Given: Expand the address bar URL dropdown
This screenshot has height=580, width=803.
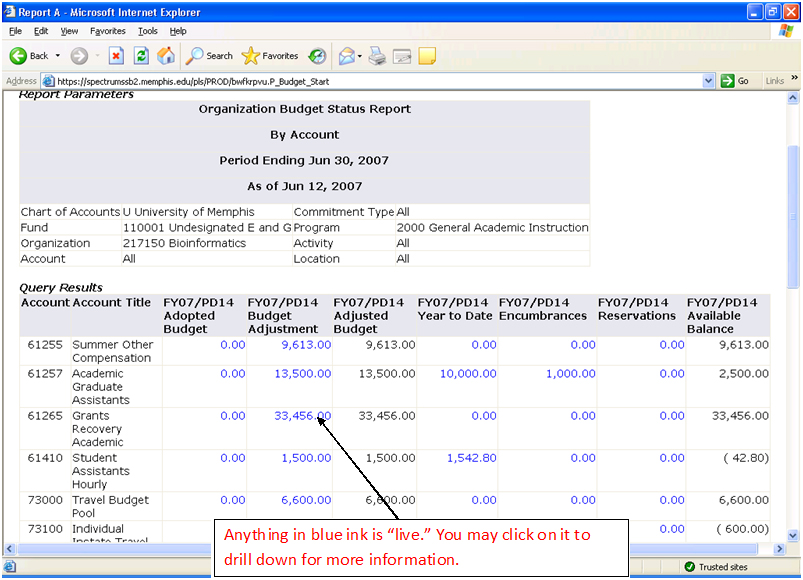Looking at the screenshot, I should 709,81.
